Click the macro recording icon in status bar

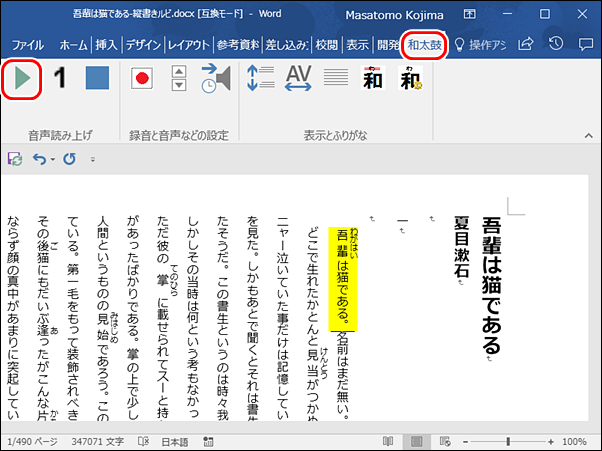pyautogui.click(x=208, y=442)
